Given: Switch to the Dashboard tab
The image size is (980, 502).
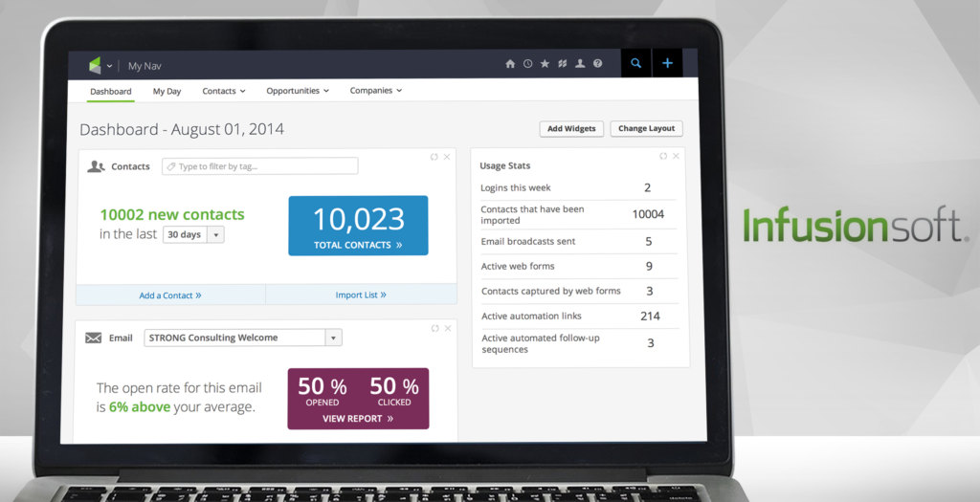Looking at the screenshot, I should (111, 91).
